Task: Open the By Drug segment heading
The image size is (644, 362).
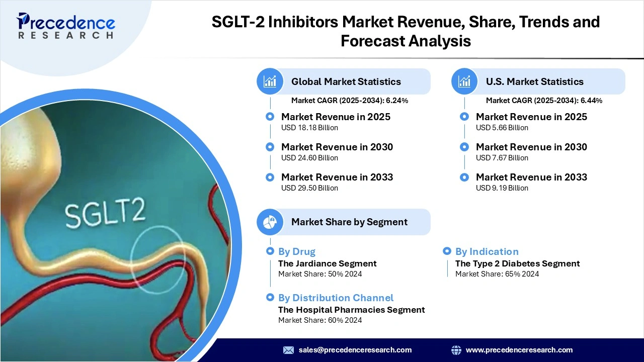Action: [297, 251]
